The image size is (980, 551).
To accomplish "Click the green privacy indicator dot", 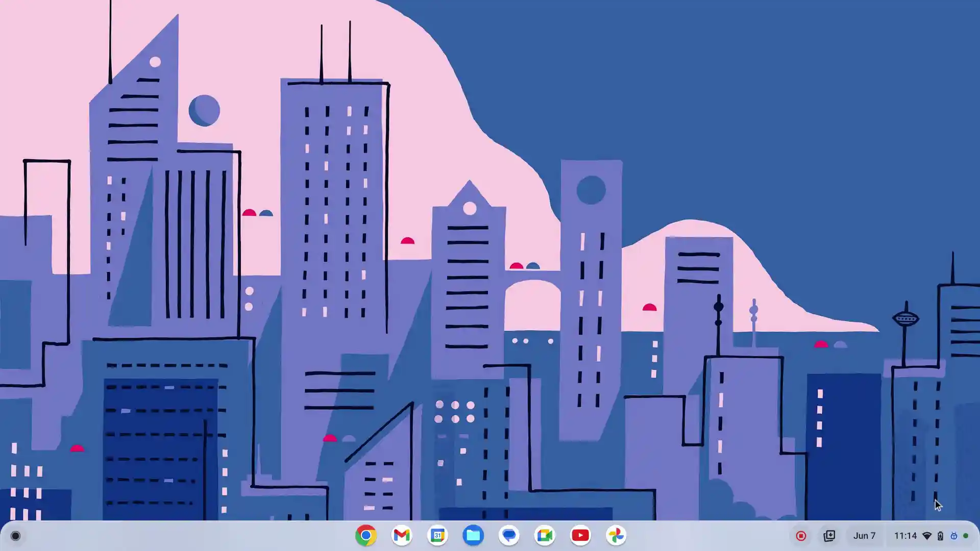I will (966, 536).
